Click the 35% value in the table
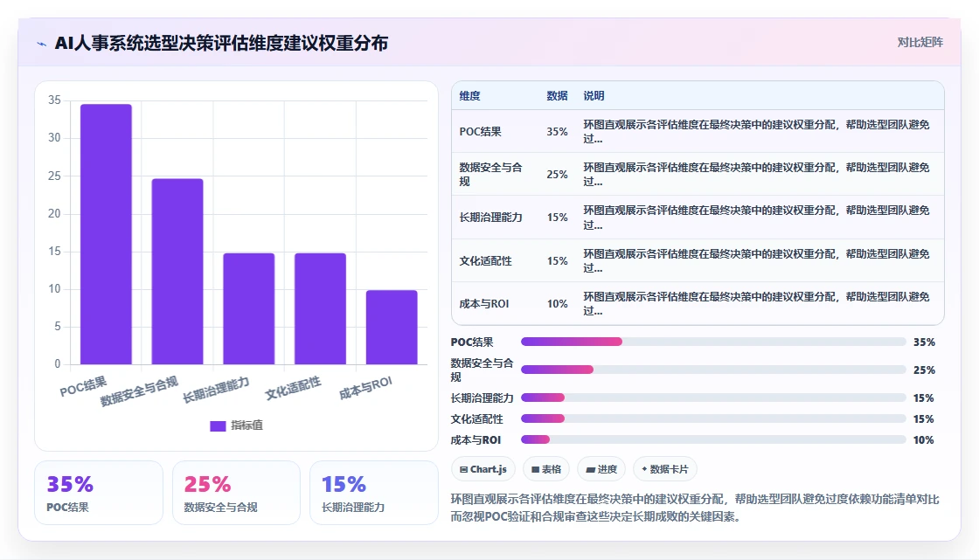The image size is (979, 560). pos(557,132)
